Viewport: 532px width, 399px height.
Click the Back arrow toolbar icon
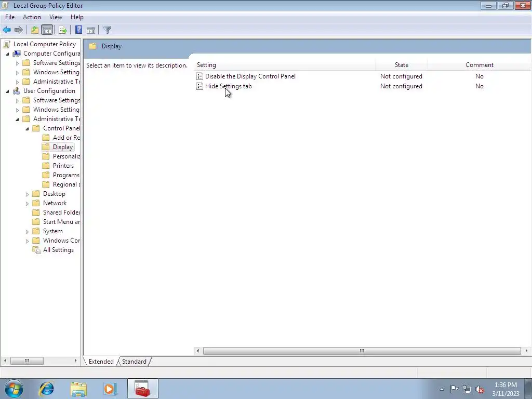[x=7, y=30]
